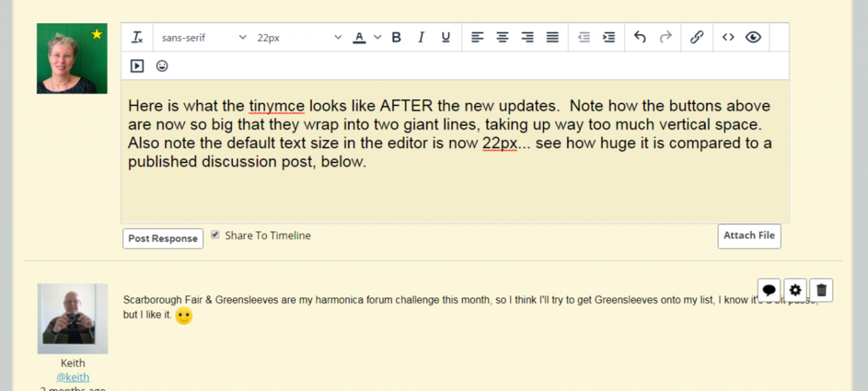868x391 pixels.
Task: Apply text color with the A icon
Action: (x=359, y=38)
